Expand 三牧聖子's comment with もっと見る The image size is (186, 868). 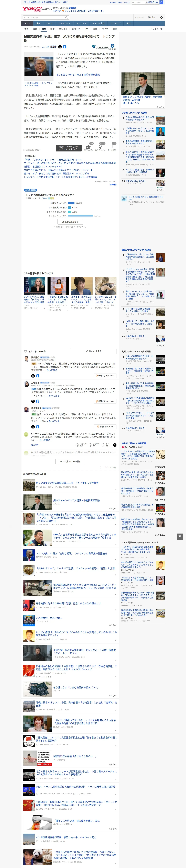coord(54,396)
